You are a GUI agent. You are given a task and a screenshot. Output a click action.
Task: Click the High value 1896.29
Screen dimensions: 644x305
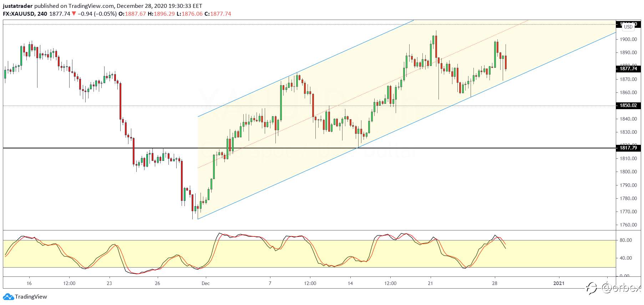tap(164, 14)
